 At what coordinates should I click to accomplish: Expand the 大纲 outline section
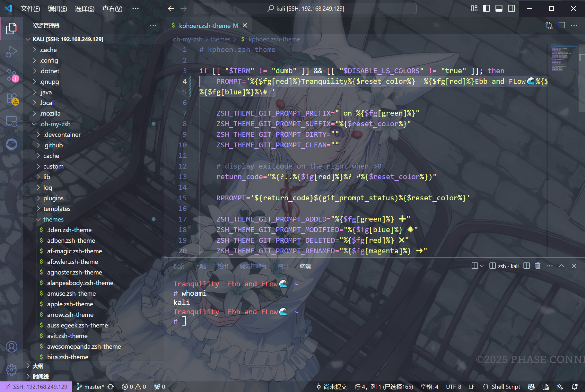[x=93, y=366]
